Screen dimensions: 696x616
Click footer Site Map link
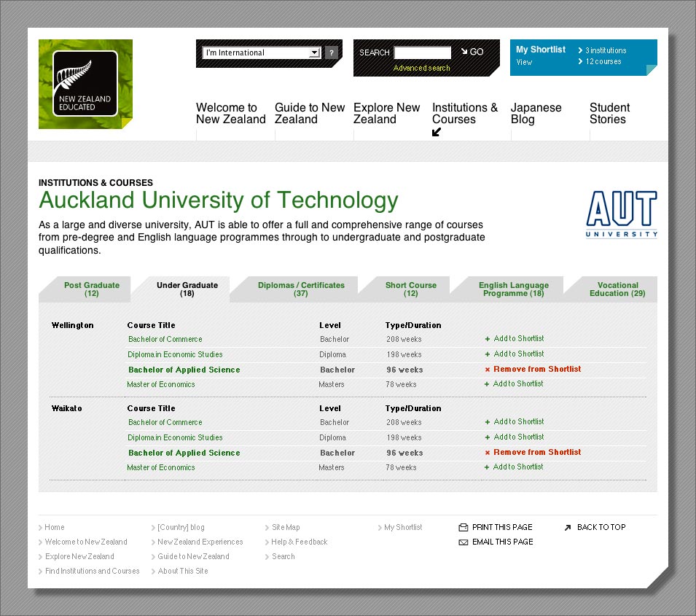[286, 527]
